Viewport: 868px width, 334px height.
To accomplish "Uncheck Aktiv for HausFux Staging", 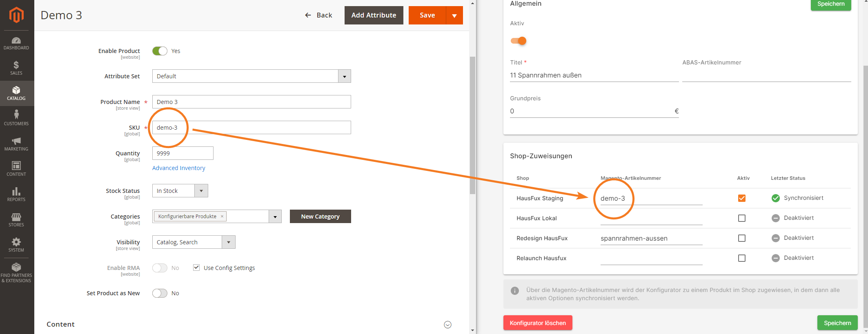I will coord(742,198).
